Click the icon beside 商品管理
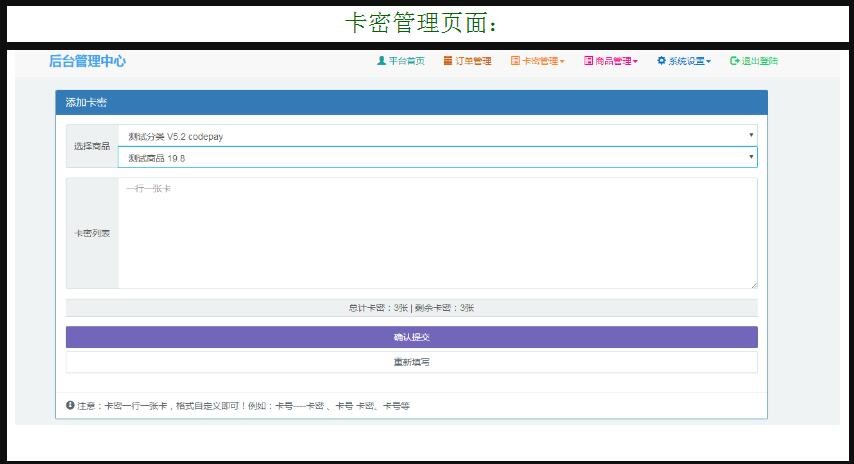 tap(588, 60)
